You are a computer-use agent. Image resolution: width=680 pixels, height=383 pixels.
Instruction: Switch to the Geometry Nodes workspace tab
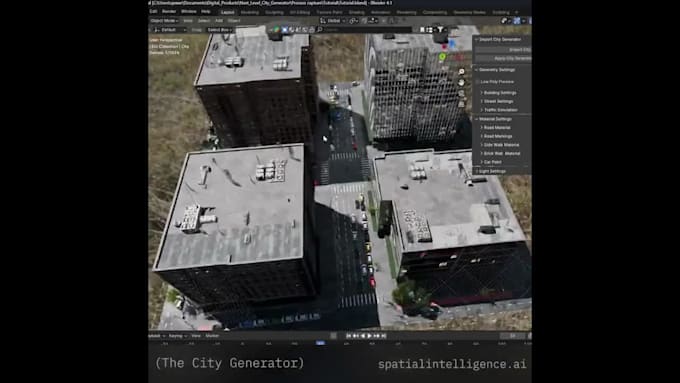click(x=470, y=12)
